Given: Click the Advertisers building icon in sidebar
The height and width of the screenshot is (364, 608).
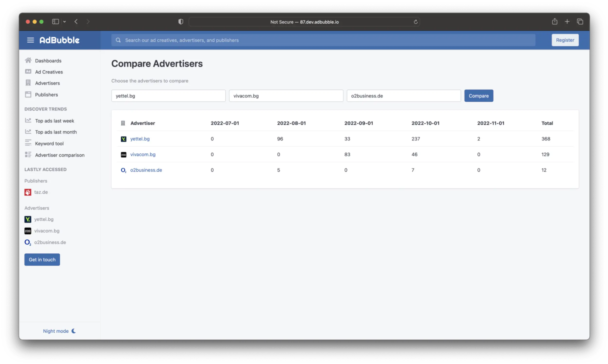Looking at the screenshot, I should coord(28,83).
